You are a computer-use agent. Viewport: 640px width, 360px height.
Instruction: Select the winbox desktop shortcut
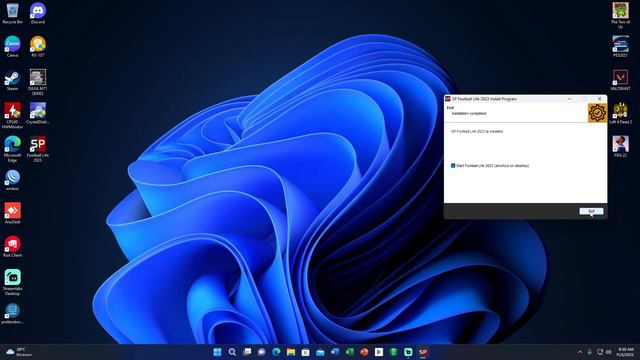[13, 180]
